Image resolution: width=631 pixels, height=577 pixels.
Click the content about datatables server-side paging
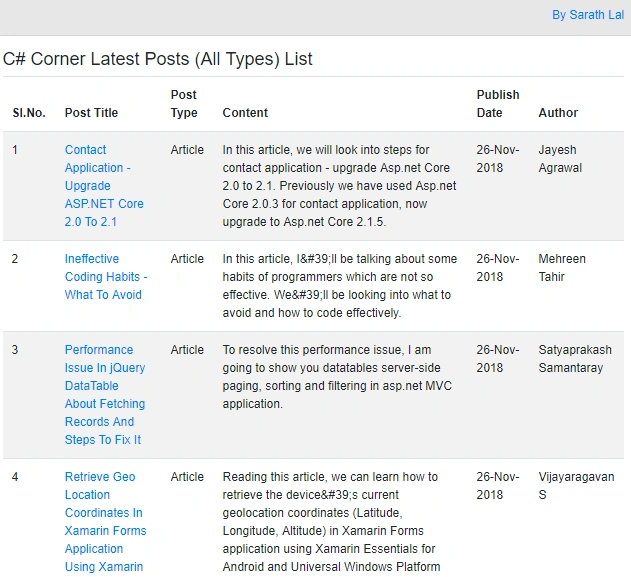337,377
